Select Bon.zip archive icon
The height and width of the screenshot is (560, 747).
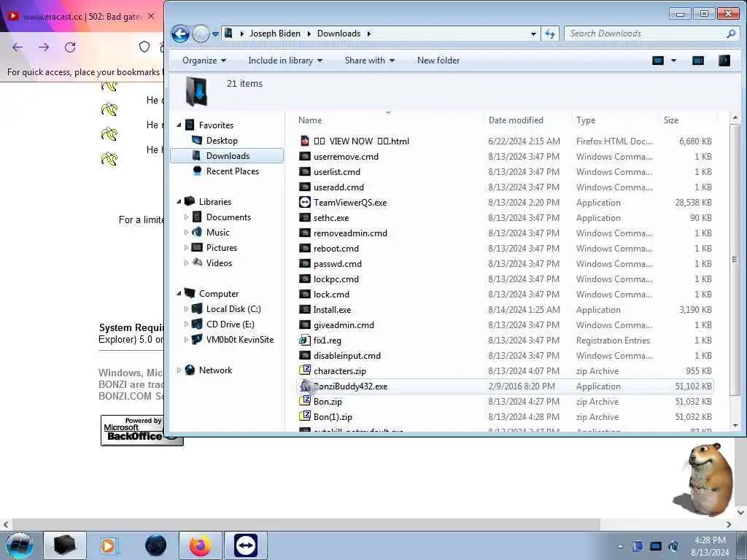[x=305, y=401]
